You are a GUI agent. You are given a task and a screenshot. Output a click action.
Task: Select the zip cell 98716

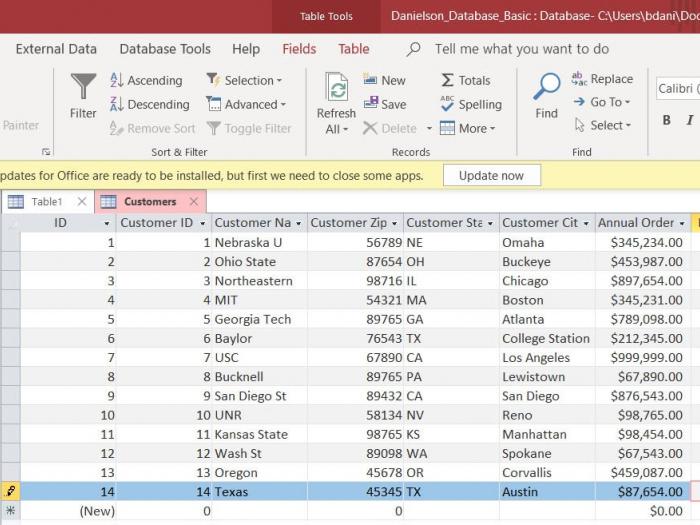(x=356, y=281)
